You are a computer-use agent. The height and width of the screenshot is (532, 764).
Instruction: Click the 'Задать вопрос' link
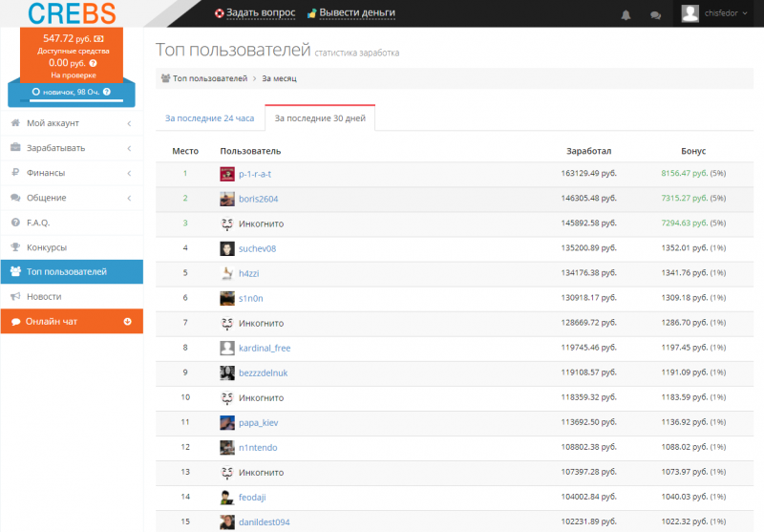[x=261, y=13]
